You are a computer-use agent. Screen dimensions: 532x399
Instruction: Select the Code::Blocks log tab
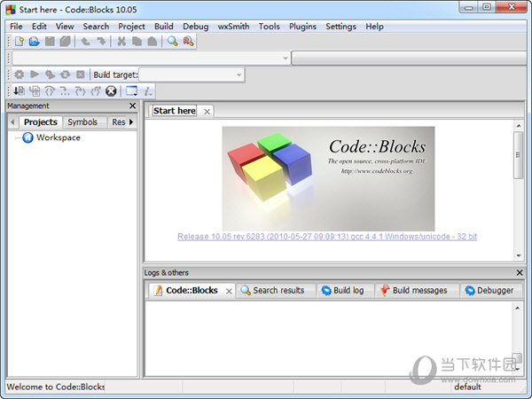click(x=192, y=291)
